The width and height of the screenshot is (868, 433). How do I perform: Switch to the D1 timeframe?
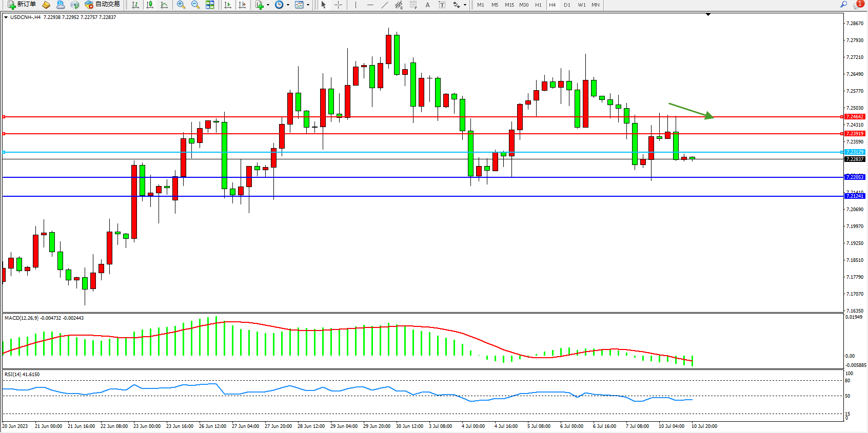567,5
